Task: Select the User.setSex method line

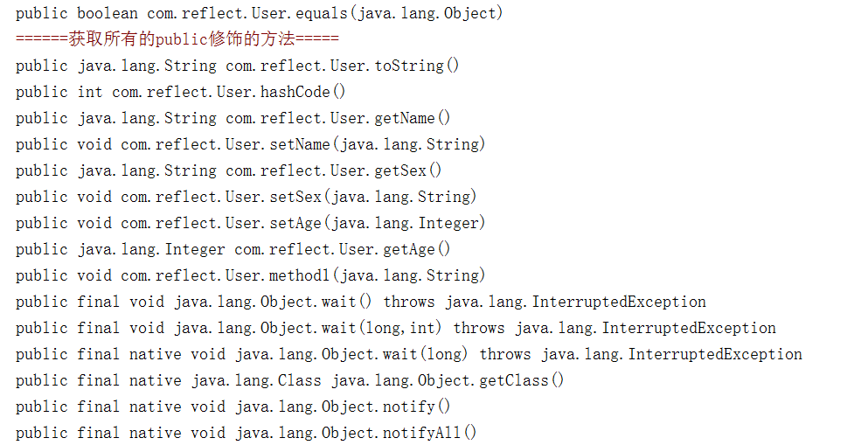Action: [x=246, y=197]
